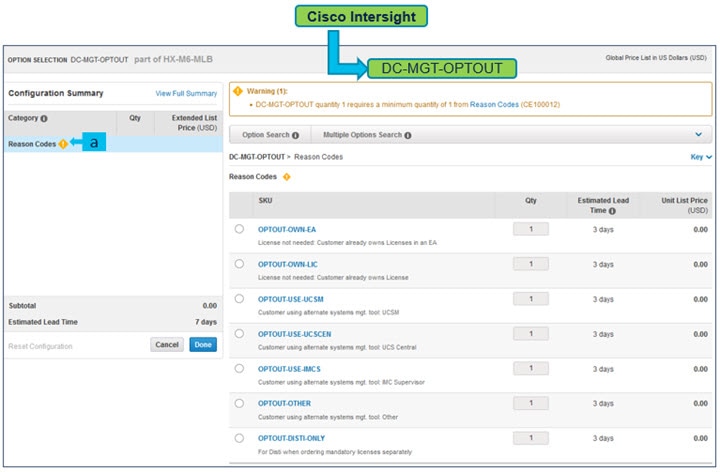Open the OPTOUT-USE-UCSM SKU link
The width and height of the screenshot is (720, 472).
(291, 299)
